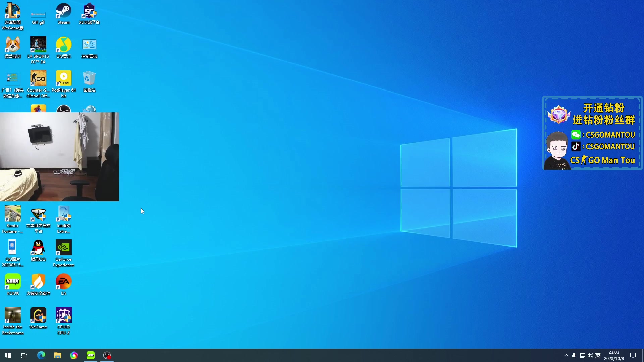The image size is (644, 362).
Task: Click the webcam preview window
Action: (x=59, y=157)
